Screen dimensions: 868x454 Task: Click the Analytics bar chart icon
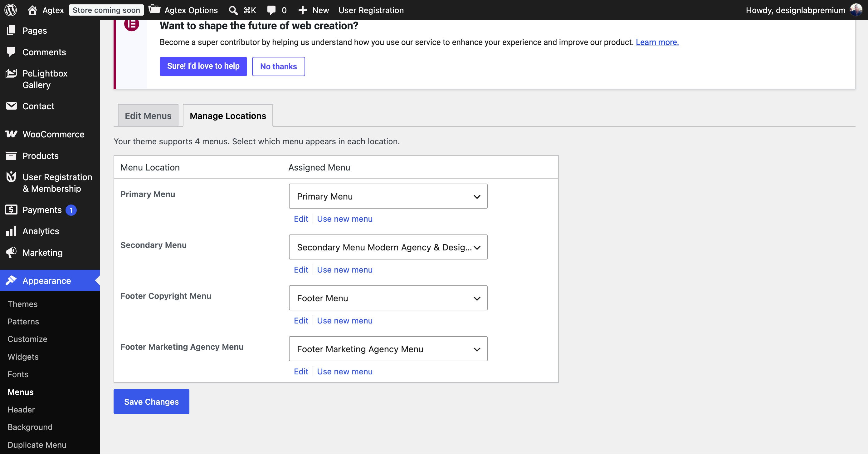click(11, 231)
